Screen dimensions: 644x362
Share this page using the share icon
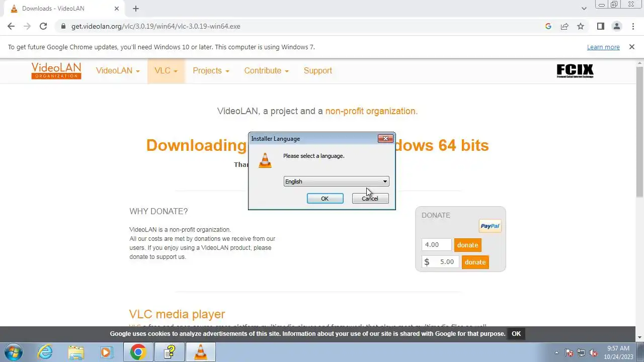[x=565, y=26]
